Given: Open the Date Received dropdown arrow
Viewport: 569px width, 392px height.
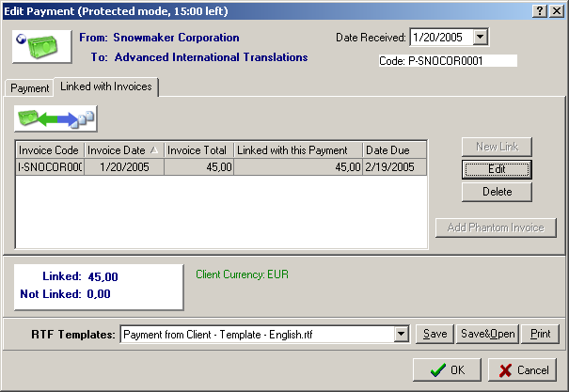Looking at the screenshot, I should [480, 37].
